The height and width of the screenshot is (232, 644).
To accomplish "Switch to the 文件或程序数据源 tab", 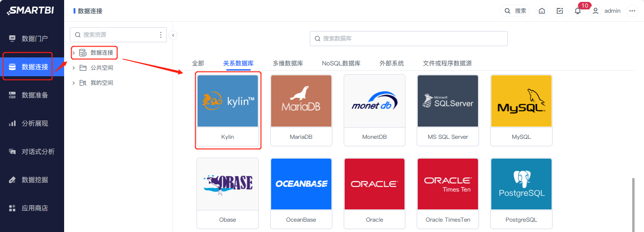I will tap(447, 63).
